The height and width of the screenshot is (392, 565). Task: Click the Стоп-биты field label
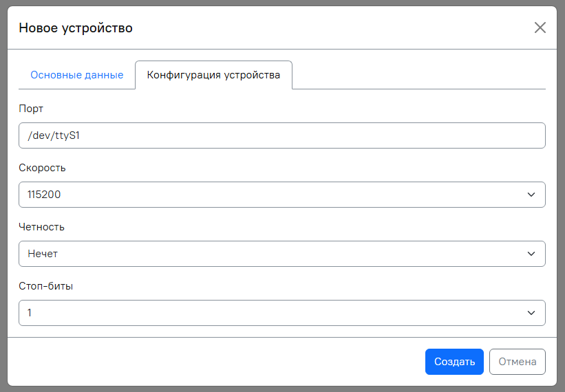45,286
